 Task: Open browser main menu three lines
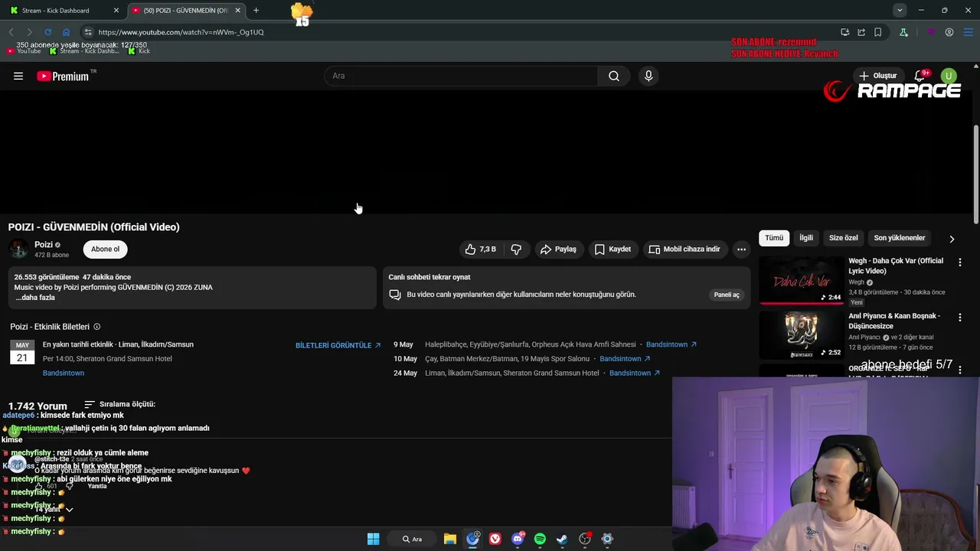coord(968,32)
